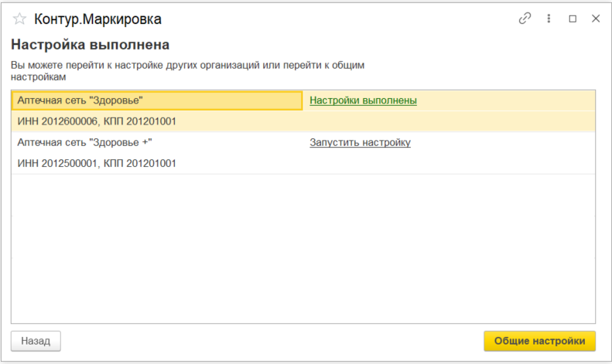The width and height of the screenshot is (612, 364).
Task: Open the three-dots more options menu
Action: pyautogui.click(x=549, y=19)
